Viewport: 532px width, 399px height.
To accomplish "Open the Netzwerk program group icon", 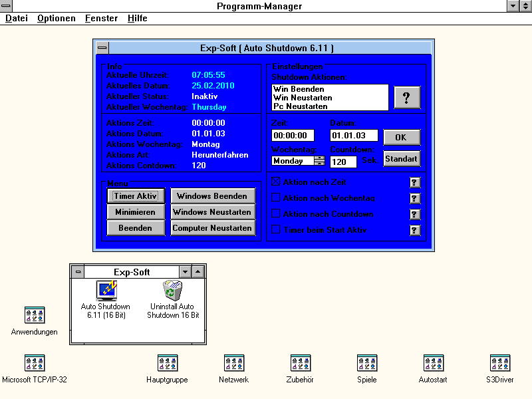I will tap(233, 363).
